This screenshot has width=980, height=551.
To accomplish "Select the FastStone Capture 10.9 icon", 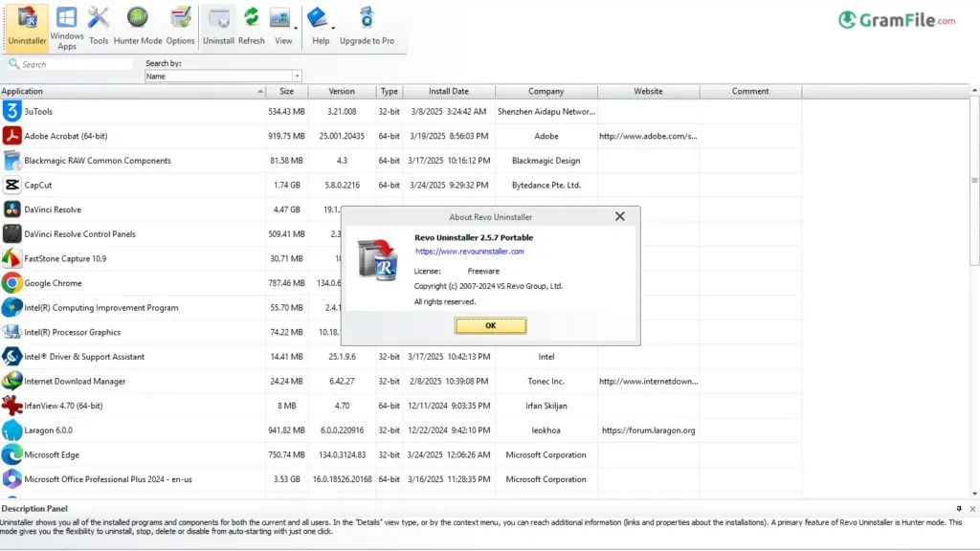I will coord(11,258).
